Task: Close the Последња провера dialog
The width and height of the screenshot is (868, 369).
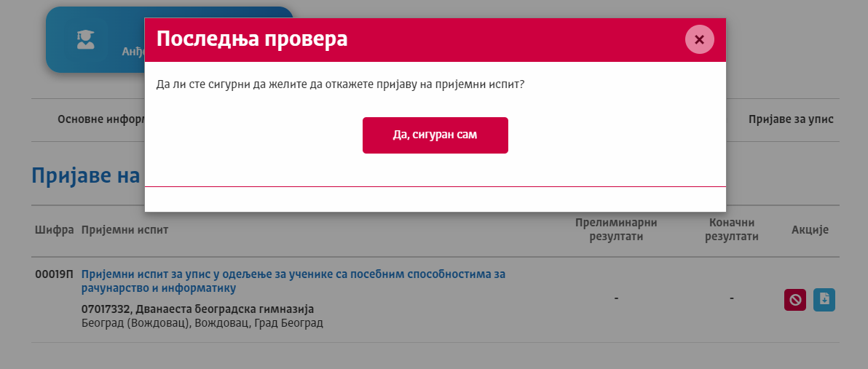Action: (x=699, y=39)
